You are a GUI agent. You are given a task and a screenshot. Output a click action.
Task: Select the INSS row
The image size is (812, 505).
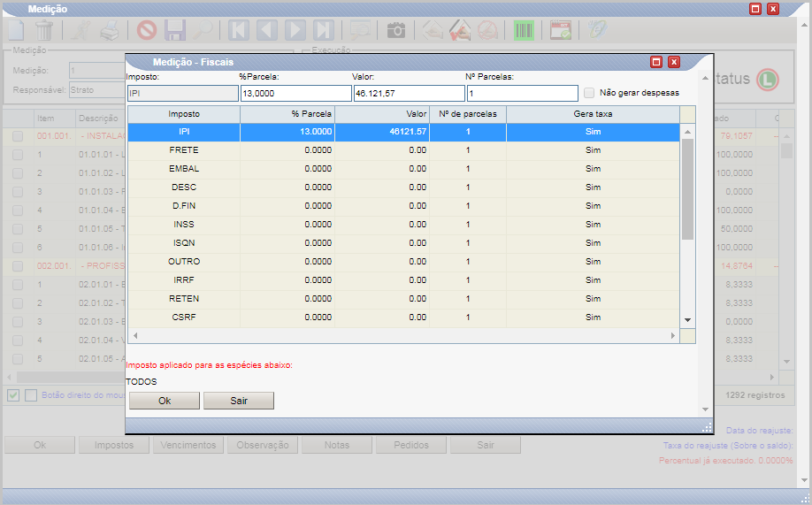tap(404, 225)
